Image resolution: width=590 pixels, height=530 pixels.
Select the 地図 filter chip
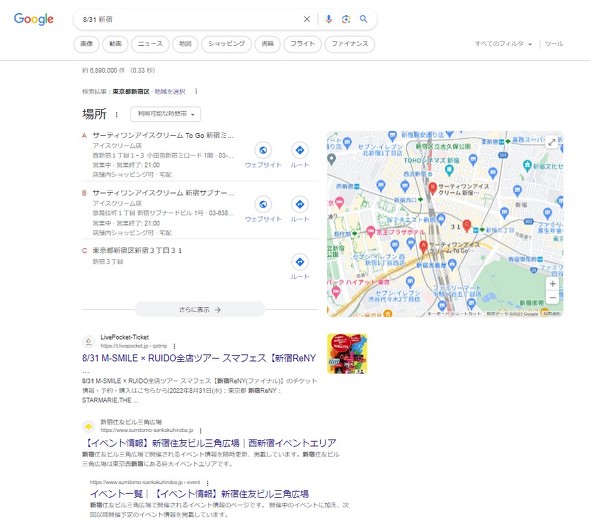(185, 44)
